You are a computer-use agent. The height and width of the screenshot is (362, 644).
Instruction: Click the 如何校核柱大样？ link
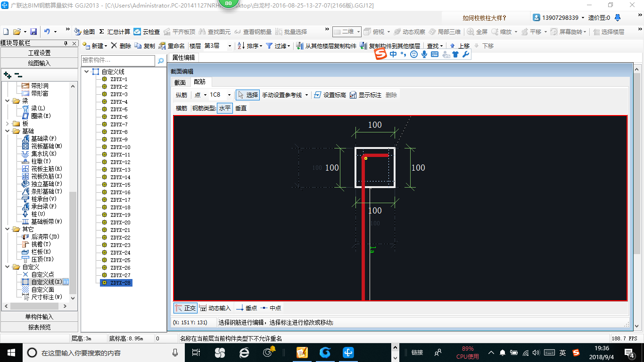[x=484, y=18]
